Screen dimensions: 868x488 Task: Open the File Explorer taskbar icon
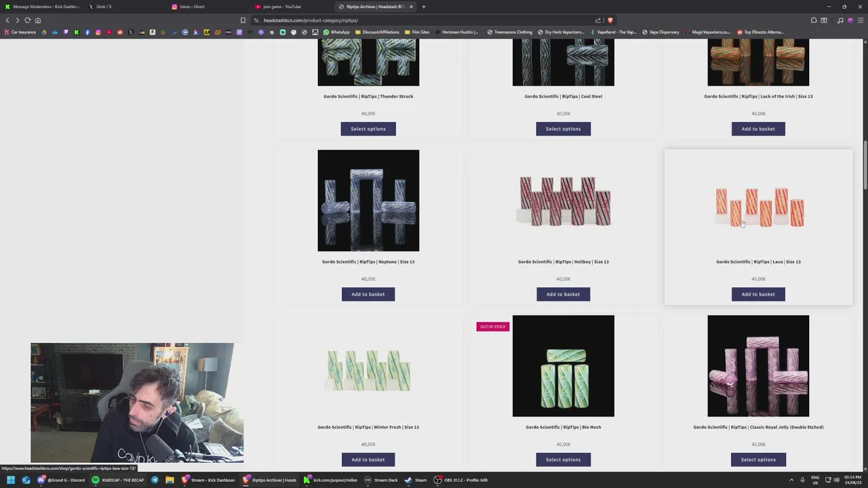click(x=170, y=480)
